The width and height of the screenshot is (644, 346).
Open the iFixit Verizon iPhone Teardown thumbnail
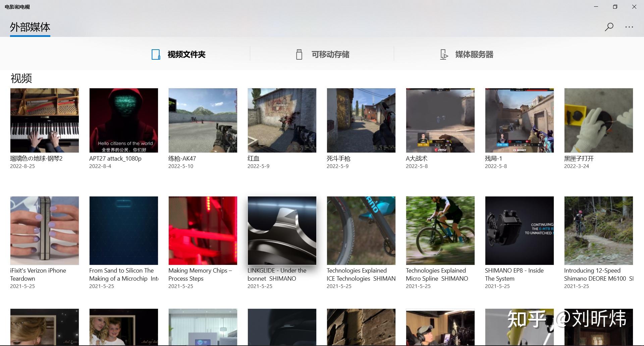click(x=45, y=231)
